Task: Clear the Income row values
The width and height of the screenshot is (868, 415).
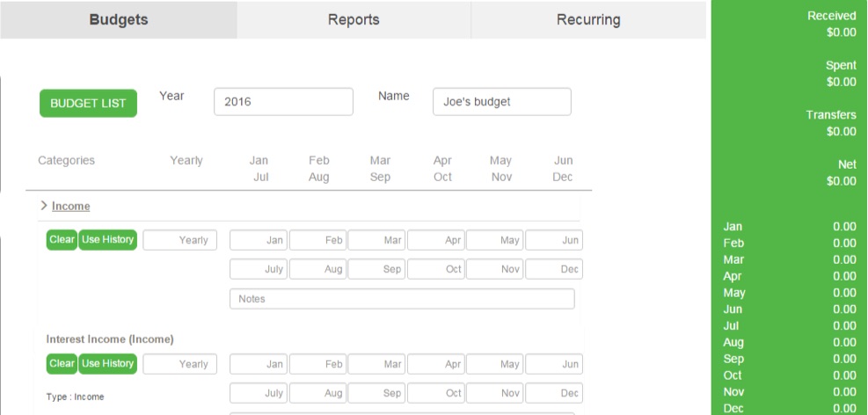Action: [62, 240]
